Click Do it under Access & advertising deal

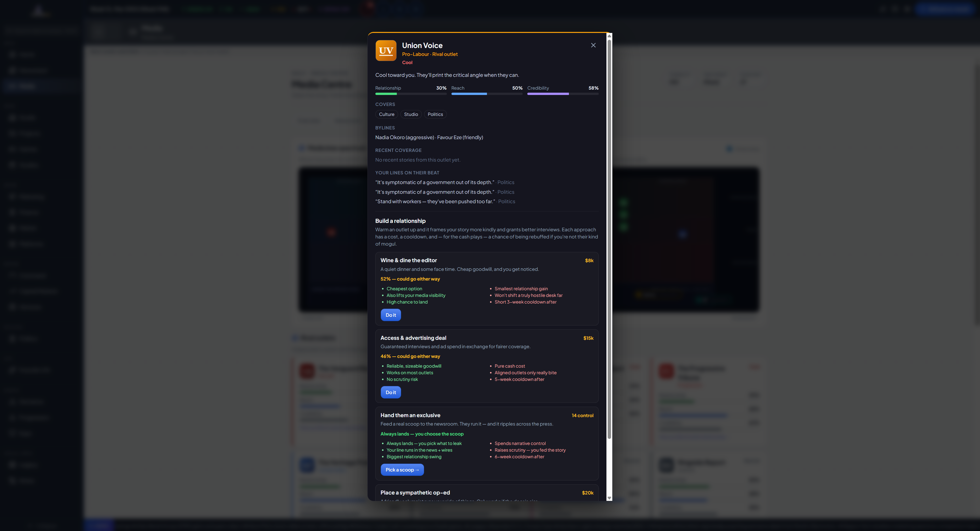coord(391,392)
